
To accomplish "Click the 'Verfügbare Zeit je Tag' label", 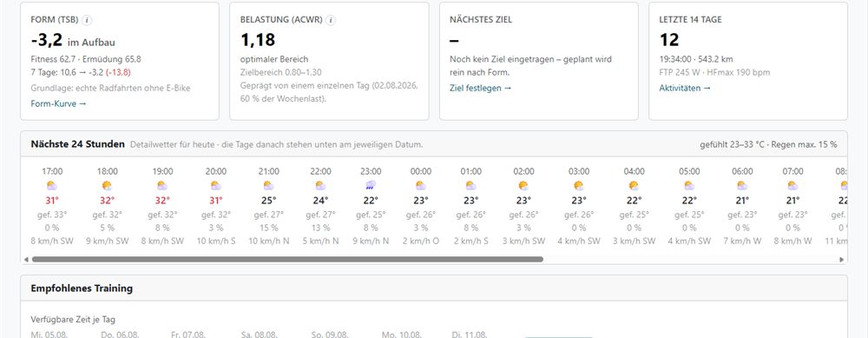I will [73, 319].
